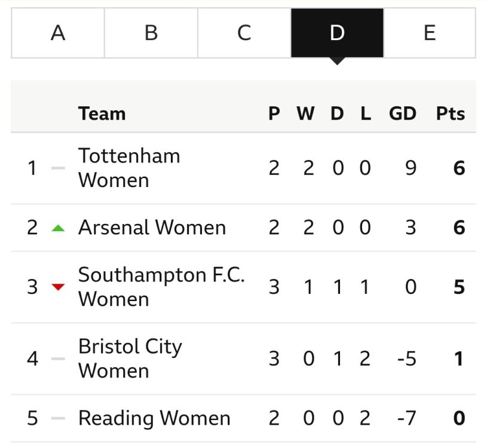
Task: Click Tottenham's no-movement dash icon
Action: (58, 168)
